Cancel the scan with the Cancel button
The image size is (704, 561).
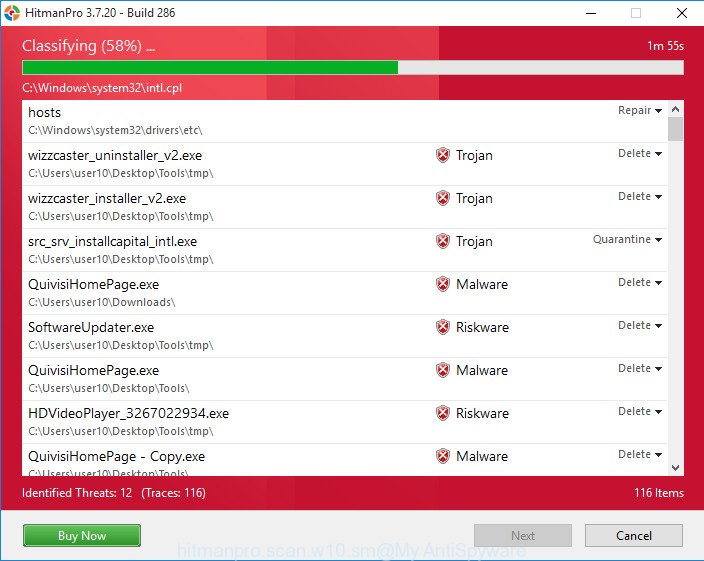pyautogui.click(x=634, y=535)
